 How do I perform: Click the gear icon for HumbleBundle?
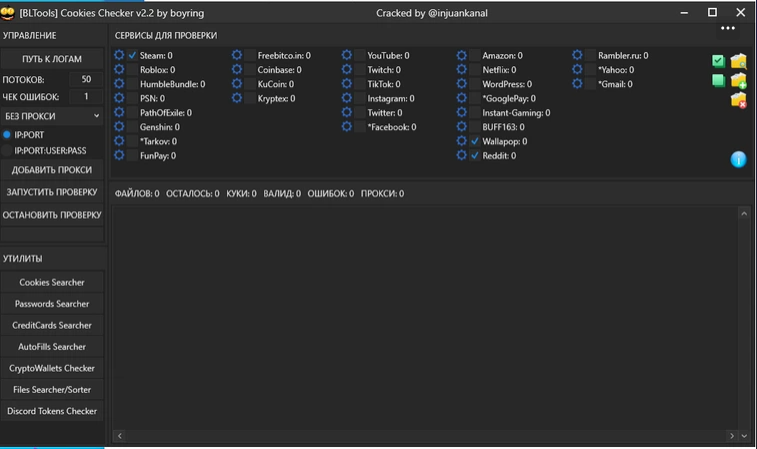(x=119, y=84)
